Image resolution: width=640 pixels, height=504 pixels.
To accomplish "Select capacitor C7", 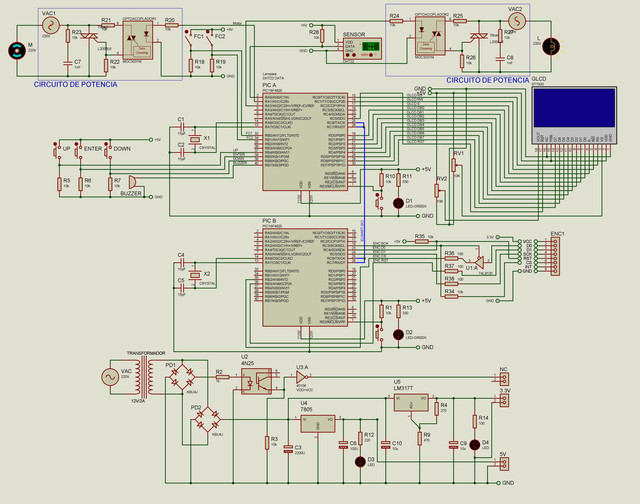I will pyautogui.click(x=68, y=63).
